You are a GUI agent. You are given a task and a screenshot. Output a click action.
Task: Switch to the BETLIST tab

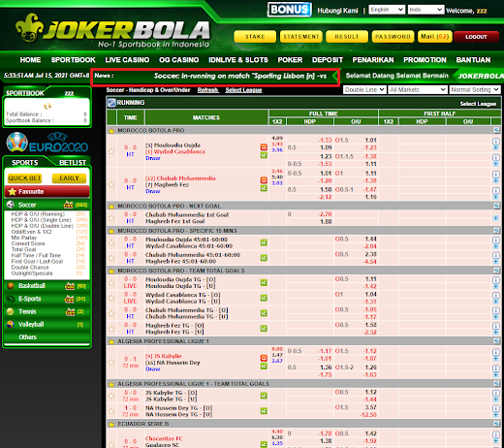73,162
